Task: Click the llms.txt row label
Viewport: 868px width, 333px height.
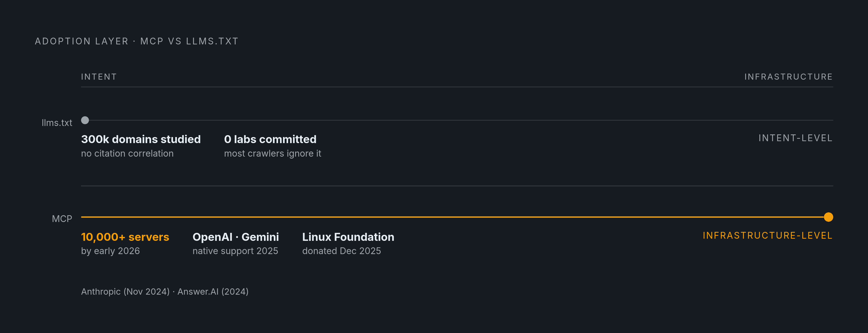Action: pos(57,123)
